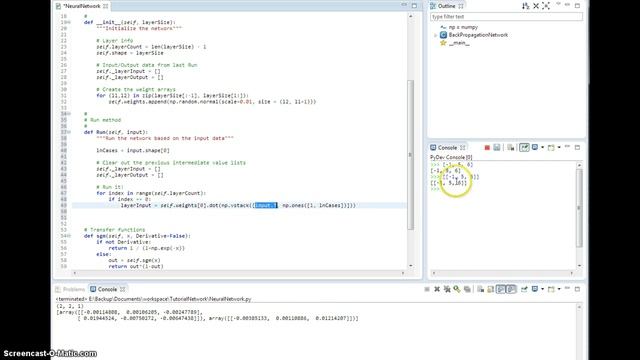Maximize the PyDev Console view
640x360 pixels.
coord(577,147)
